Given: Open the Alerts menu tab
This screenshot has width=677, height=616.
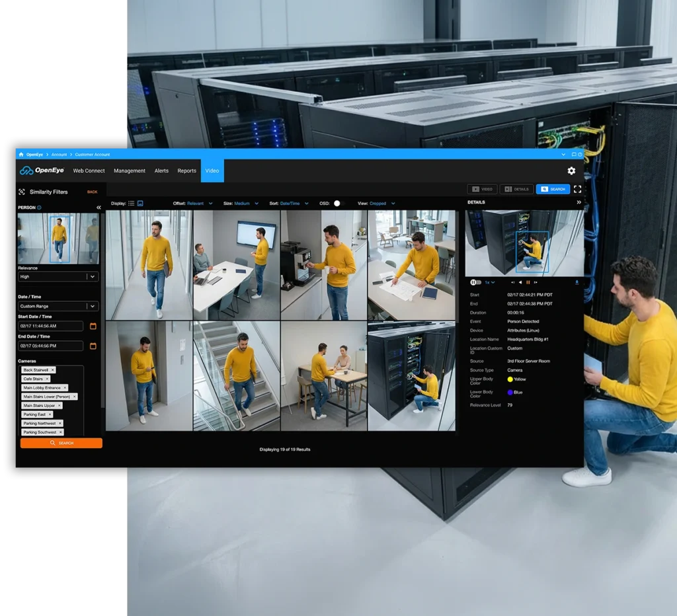Looking at the screenshot, I should (x=161, y=171).
